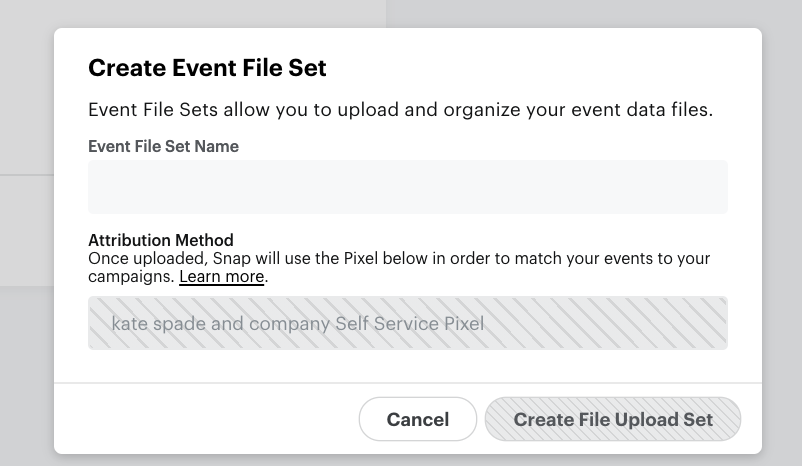The width and height of the screenshot is (802, 466).
Task: Dismiss the dialog using Cancel
Action: [x=417, y=419]
